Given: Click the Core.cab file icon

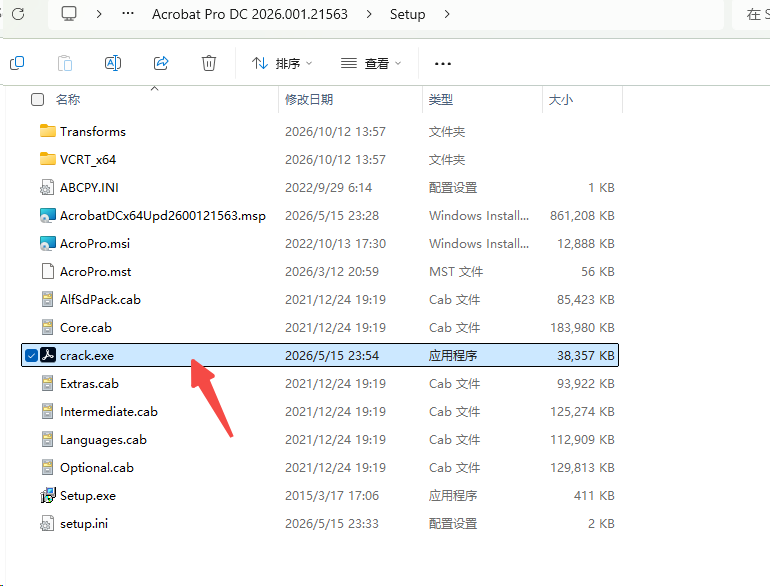Looking at the screenshot, I should pos(47,327).
